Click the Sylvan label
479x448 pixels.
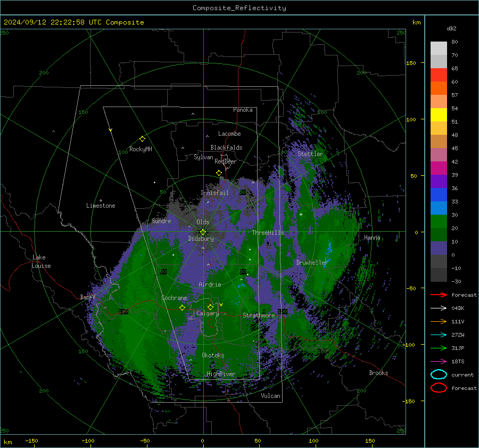tap(203, 157)
